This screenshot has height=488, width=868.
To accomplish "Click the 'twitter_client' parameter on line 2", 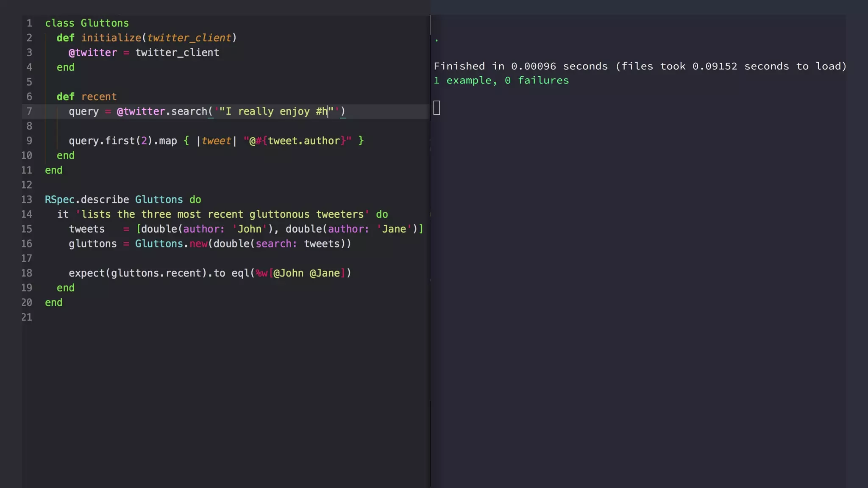I will coord(189,38).
